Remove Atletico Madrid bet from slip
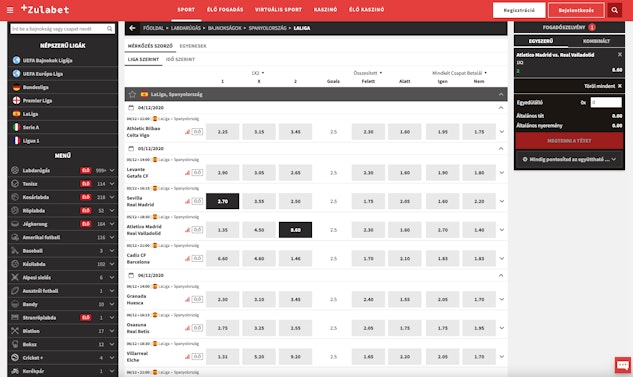The image size is (633, 377). point(620,54)
